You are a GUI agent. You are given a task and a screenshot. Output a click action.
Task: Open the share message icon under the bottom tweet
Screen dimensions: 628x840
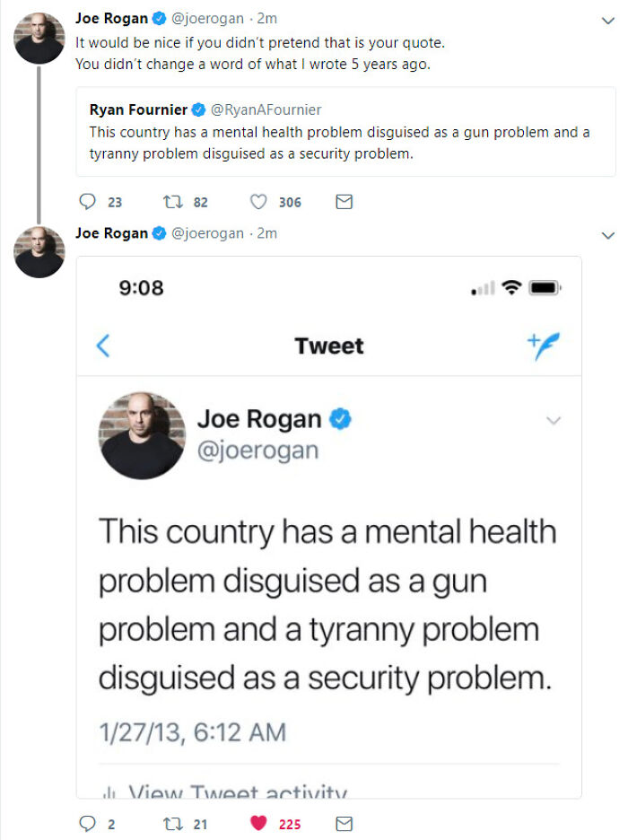point(344,823)
